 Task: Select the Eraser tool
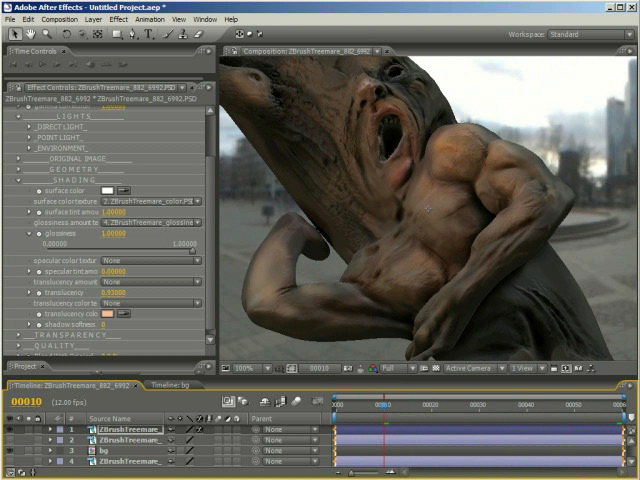(198, 34)
